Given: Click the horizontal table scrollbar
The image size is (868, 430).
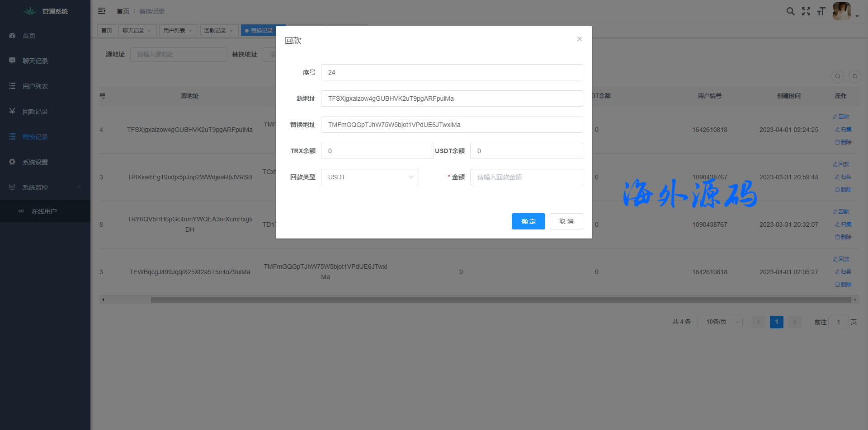Looking at the screenshot, I should coord(501,299).
